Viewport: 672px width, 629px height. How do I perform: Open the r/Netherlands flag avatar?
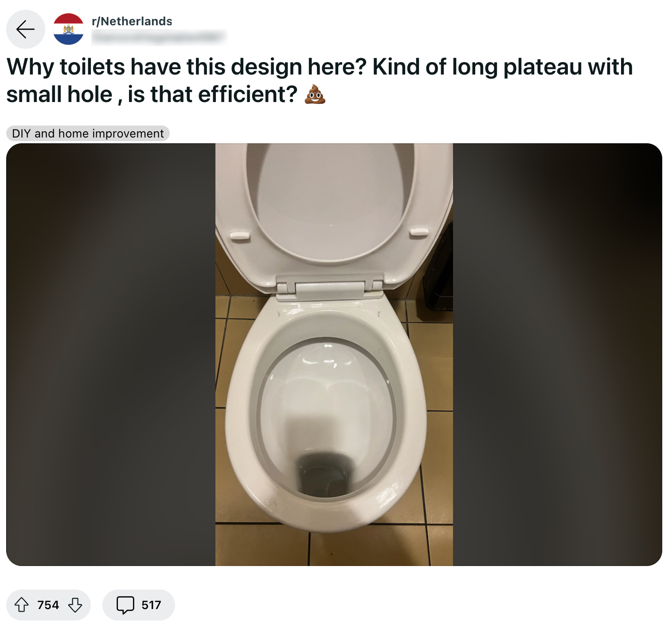pyautogui.click(x=69, y=29)
